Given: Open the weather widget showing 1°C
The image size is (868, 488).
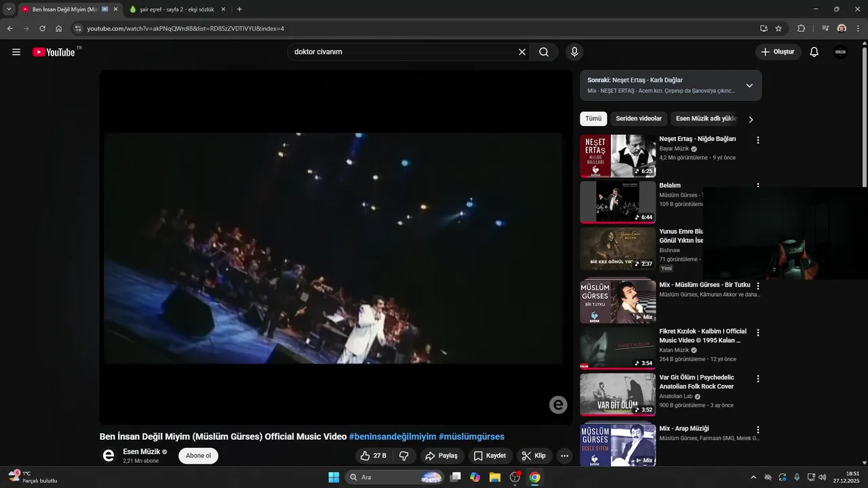Looking at the screenshot, I should 33,477.
